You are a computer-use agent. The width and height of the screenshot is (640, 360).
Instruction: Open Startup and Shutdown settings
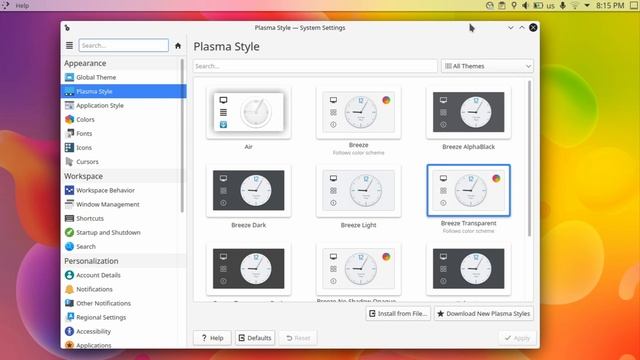(122, 233)
